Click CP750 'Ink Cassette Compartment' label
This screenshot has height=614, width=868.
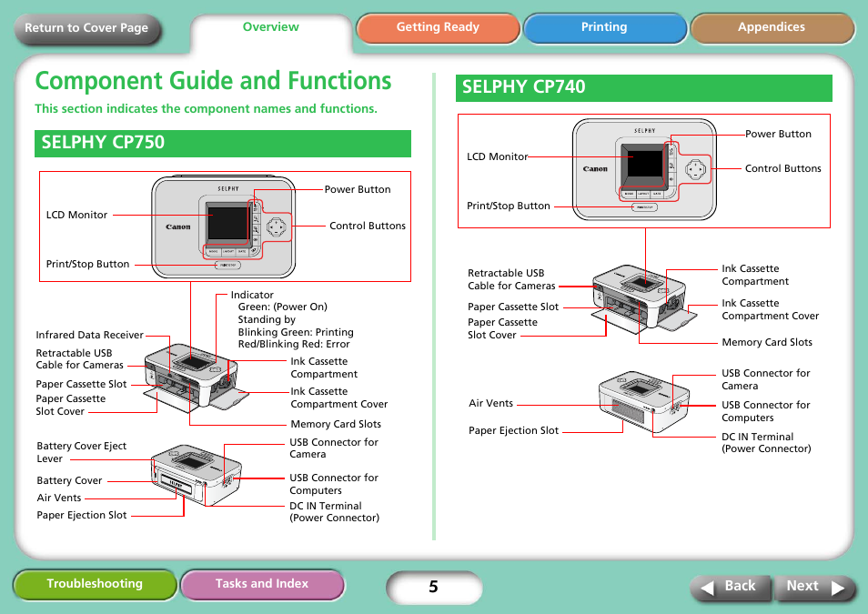[x=324, y=368]
